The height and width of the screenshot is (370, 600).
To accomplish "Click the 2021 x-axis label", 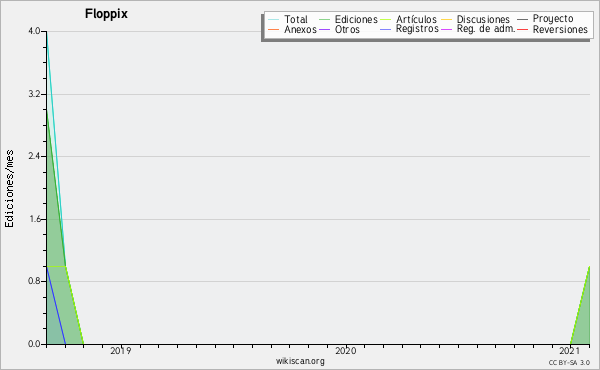I will pyautogui.click(x=569, y=350).
